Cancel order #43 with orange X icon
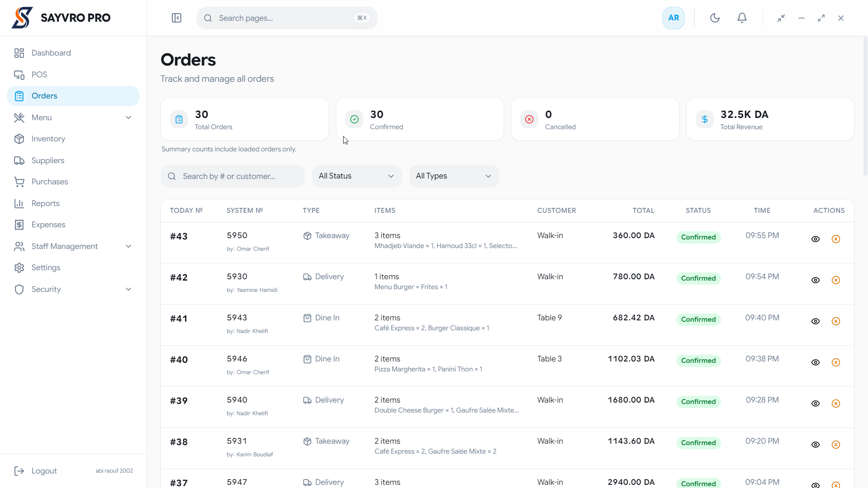Screen dimensions: 868x488 tap(836, 239)
